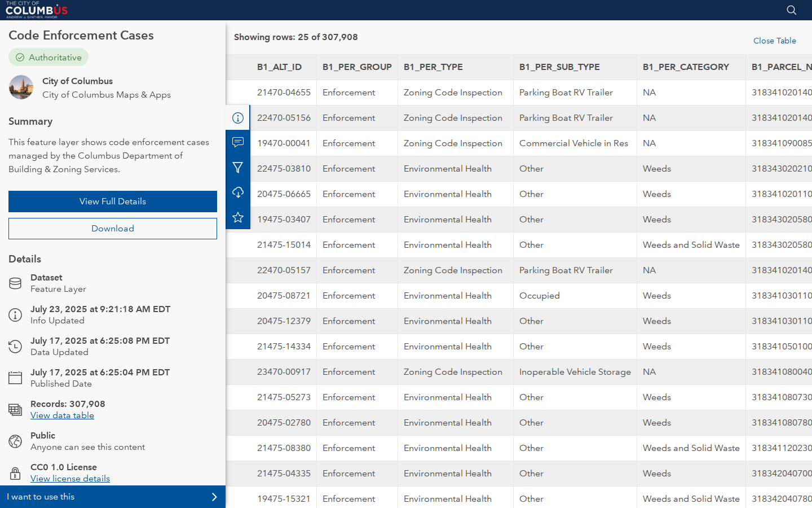
Task: Open the View data table link
Action: pyautogui.click(x=62, y=415)
